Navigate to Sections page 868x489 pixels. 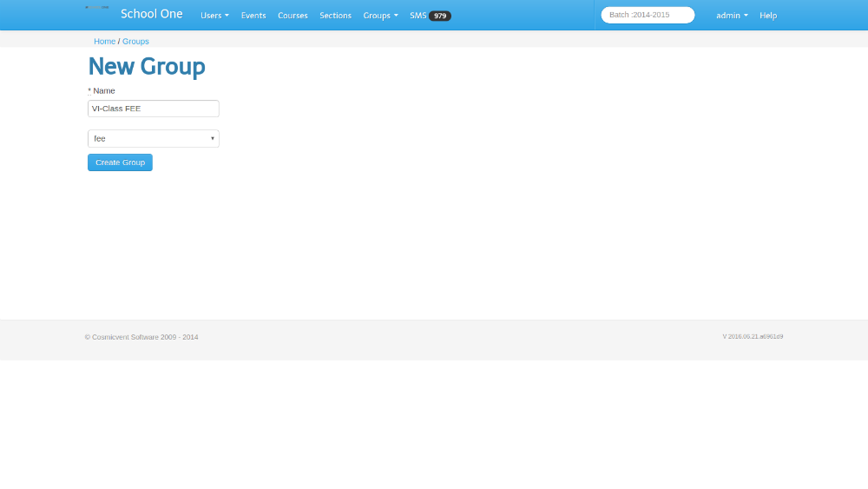pyautogui.click(x=335, y=16)
